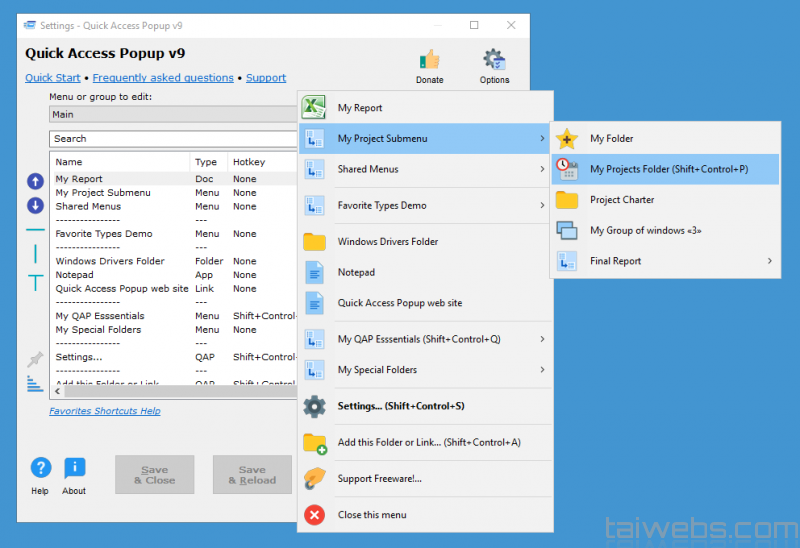
Task: Open Help question mark icon
Action: point(40,468)
